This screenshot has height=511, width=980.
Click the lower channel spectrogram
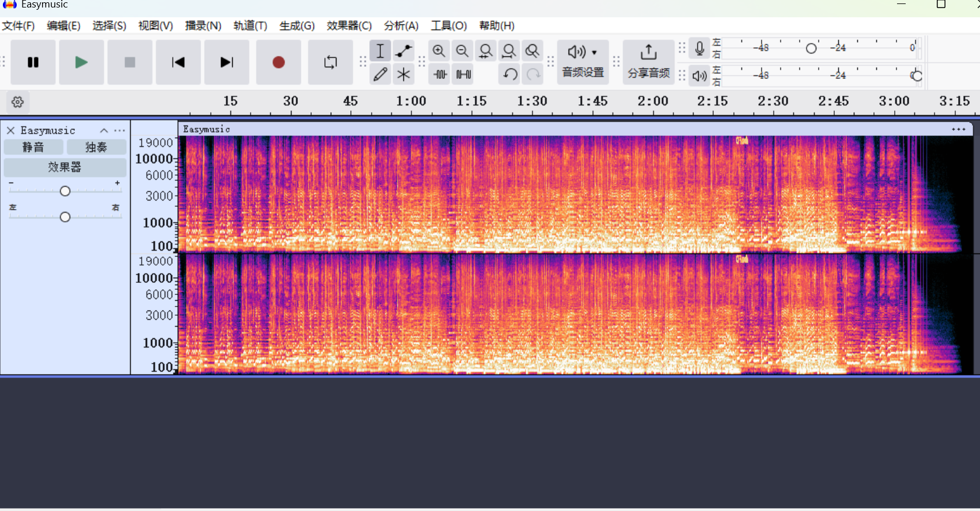(576, 315)
